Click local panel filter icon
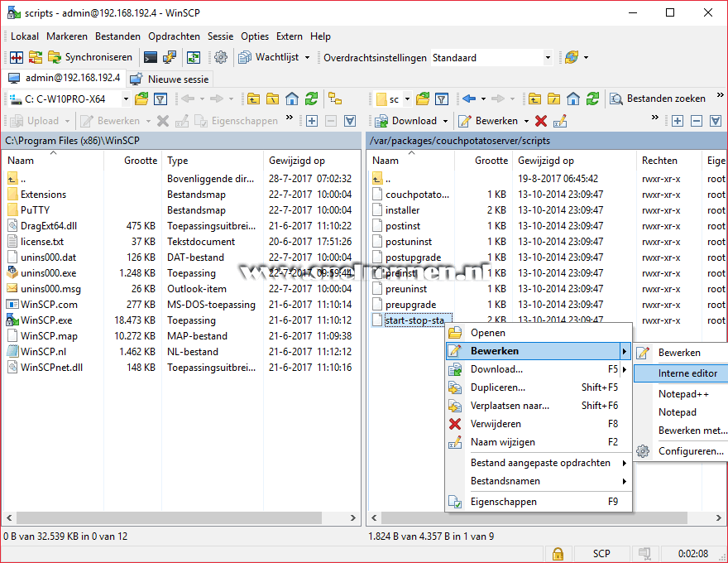 [x=160, y=99]
